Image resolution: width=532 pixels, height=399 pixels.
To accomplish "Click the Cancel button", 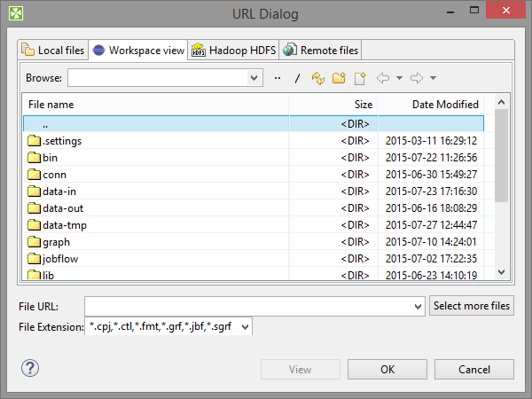I will (x=474, y=369).
